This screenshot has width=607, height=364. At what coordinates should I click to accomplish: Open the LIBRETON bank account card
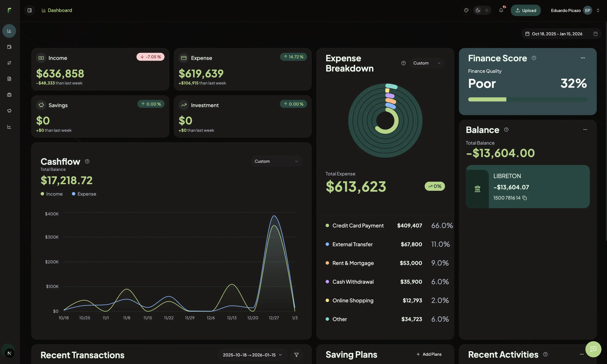point(528,187)
